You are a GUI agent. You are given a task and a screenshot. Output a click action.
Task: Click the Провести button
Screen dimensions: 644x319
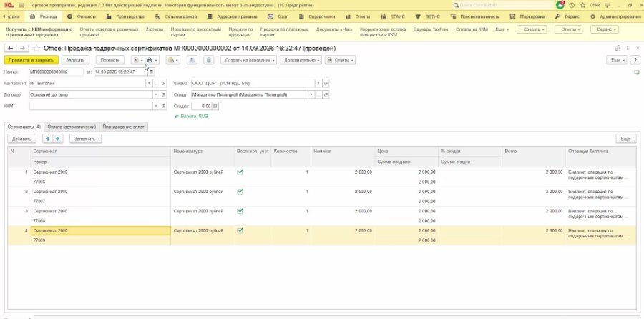[x=110, y=60]
